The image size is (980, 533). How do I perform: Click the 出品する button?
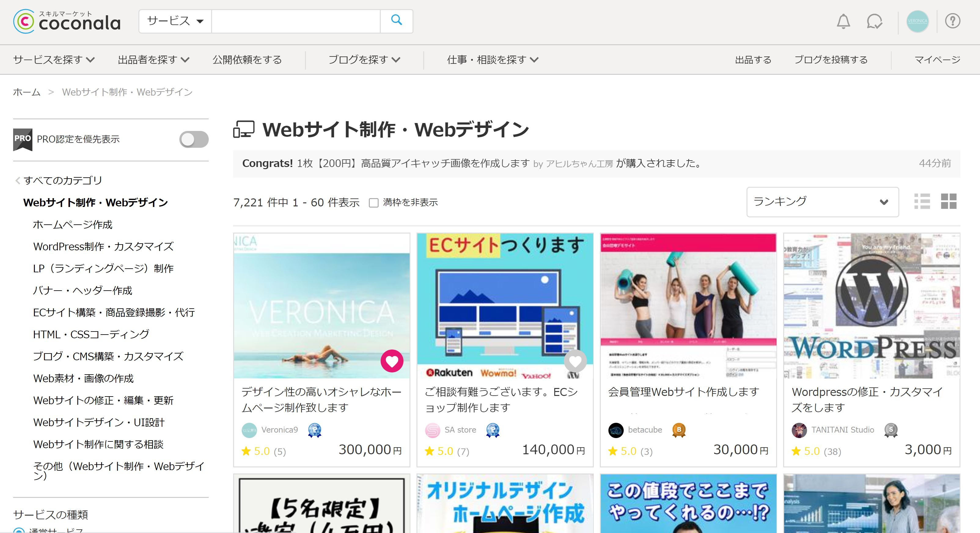pyautogui.click(x=753, y=59)
